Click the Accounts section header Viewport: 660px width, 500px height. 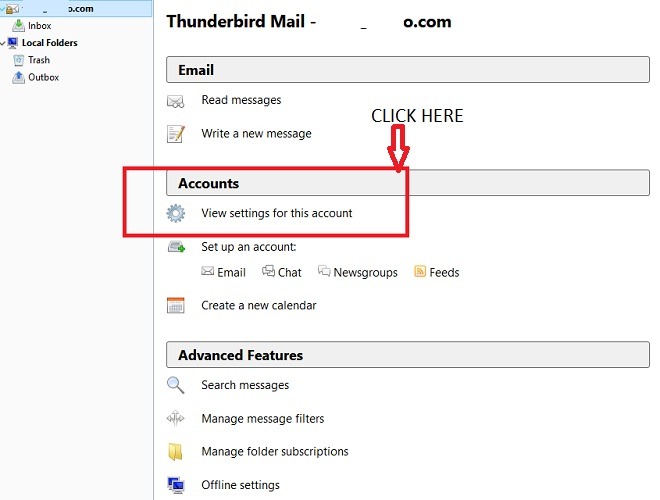(x=408, y=183)
